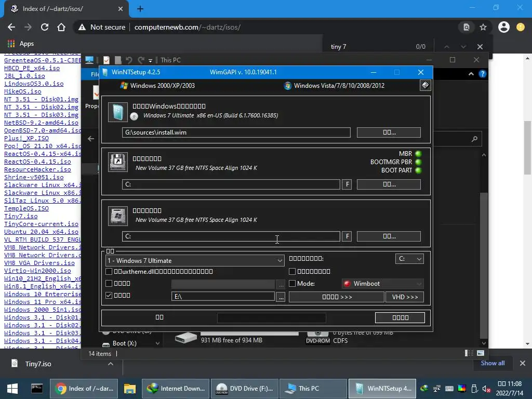Click the WinNTSetup tools icon at top right
This screenshot has width=532, height=399.
[425, 85]
